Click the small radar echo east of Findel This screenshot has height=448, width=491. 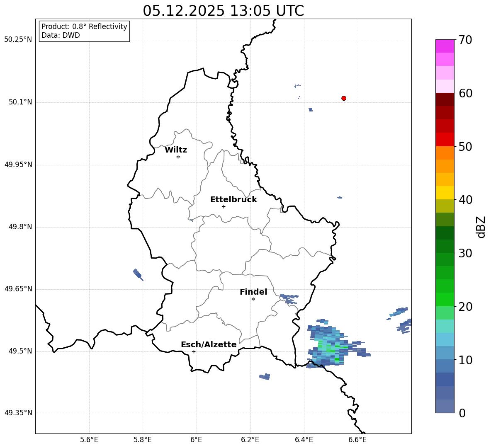click(x=289, y=299)
